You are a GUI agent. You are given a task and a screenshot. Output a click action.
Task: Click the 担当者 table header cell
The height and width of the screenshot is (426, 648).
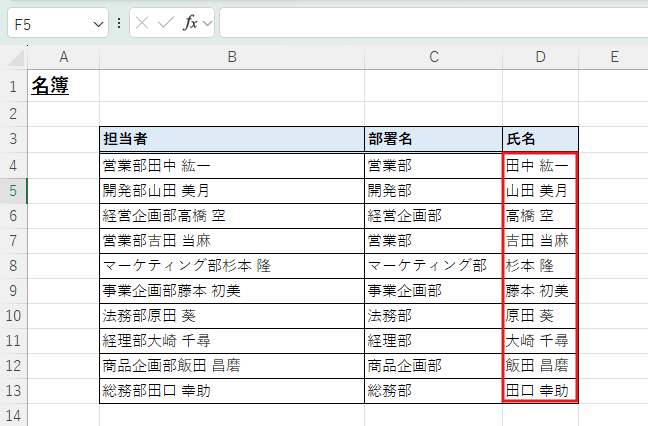[x=232, y=139]
